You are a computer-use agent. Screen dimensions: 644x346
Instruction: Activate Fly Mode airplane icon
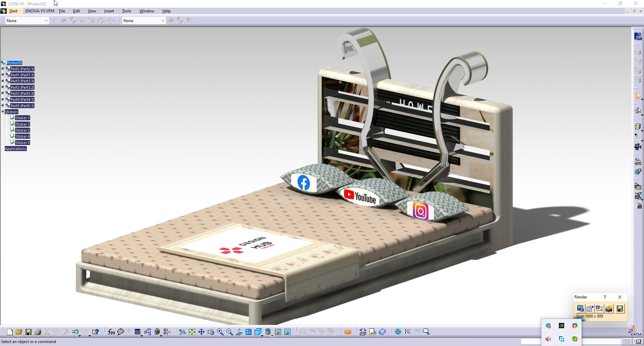[182, 332]
